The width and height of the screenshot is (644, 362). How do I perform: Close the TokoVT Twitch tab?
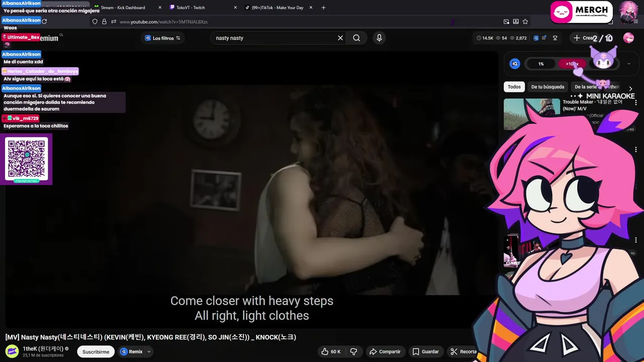235,8
